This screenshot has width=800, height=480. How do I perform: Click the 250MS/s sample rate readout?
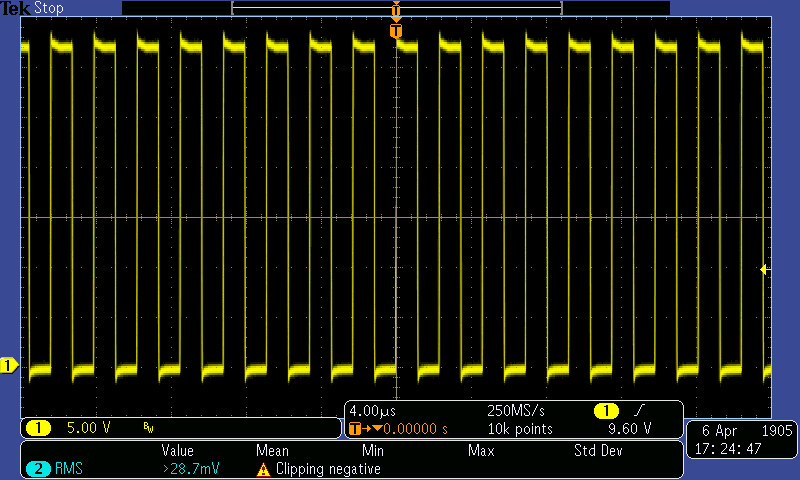coord(516,411)
